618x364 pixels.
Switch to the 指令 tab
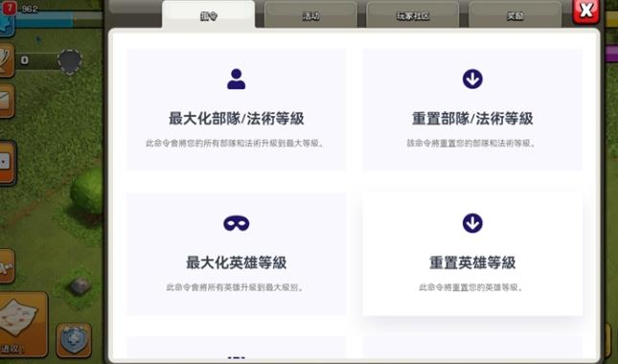(x=208, y=15)
